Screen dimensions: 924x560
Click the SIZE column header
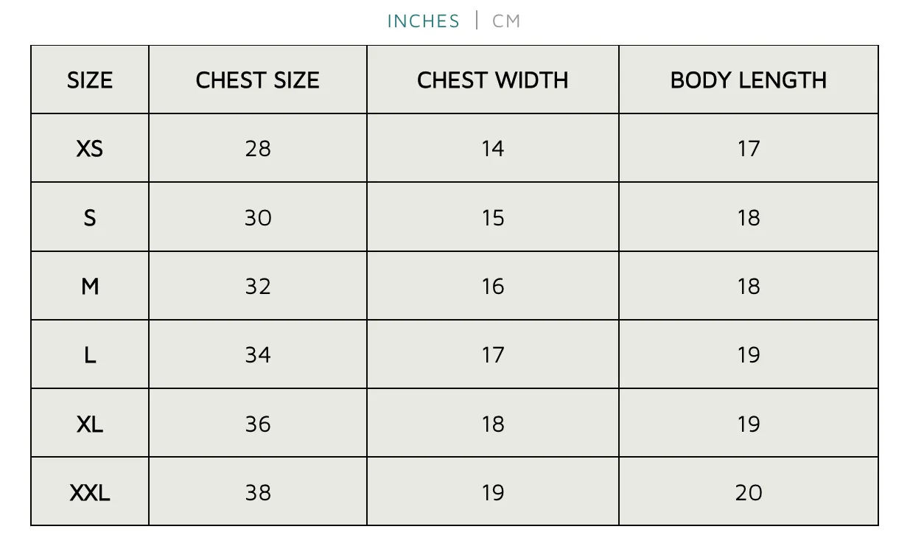coord(90,80)
